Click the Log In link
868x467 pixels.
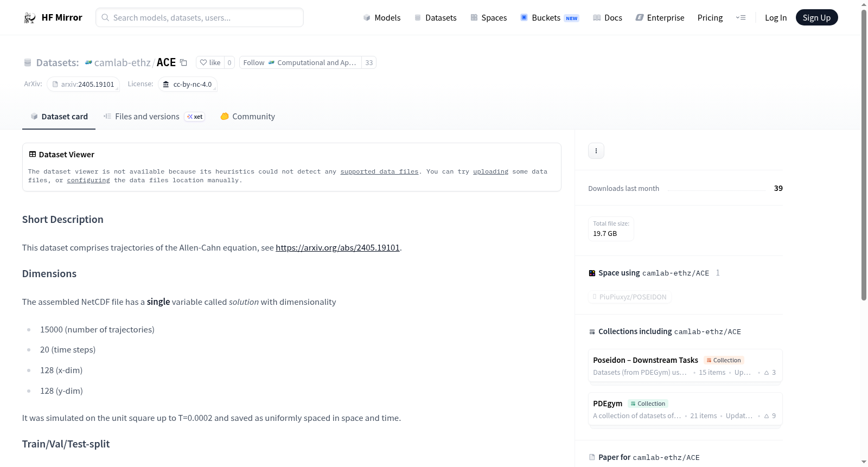point(776,18)
